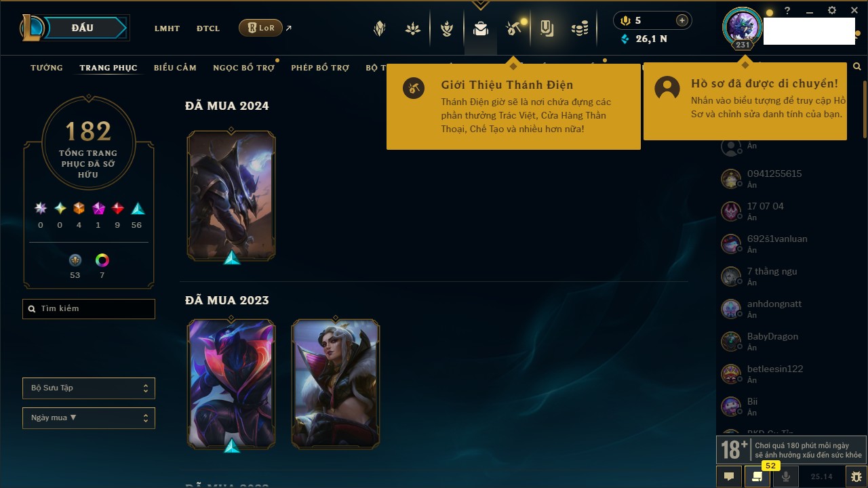Click the ĐẤU play button
The width and height of the screenshot is (868, 488).
pyautogui.click(x=82, y=28)
